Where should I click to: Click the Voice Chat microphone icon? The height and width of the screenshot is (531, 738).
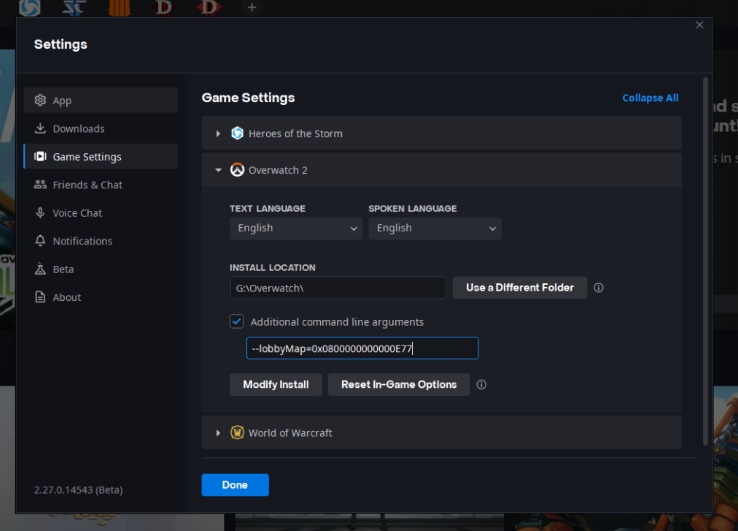(40, 213)
